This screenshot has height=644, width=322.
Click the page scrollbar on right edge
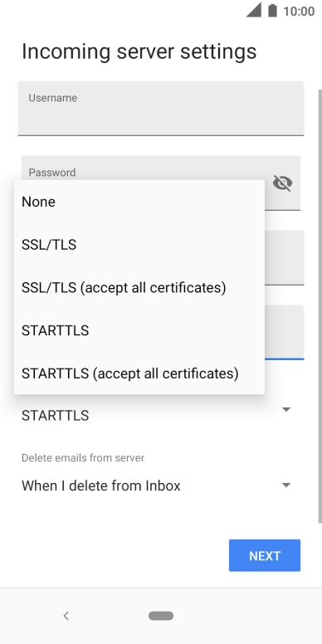tap(320, 306)
